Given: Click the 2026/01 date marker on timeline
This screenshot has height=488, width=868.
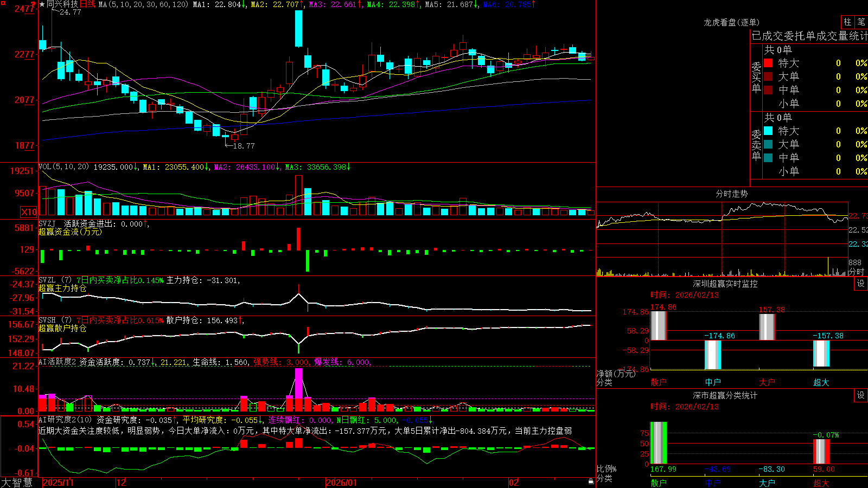Looking at the screenshot, I should [x=342, y=483].
